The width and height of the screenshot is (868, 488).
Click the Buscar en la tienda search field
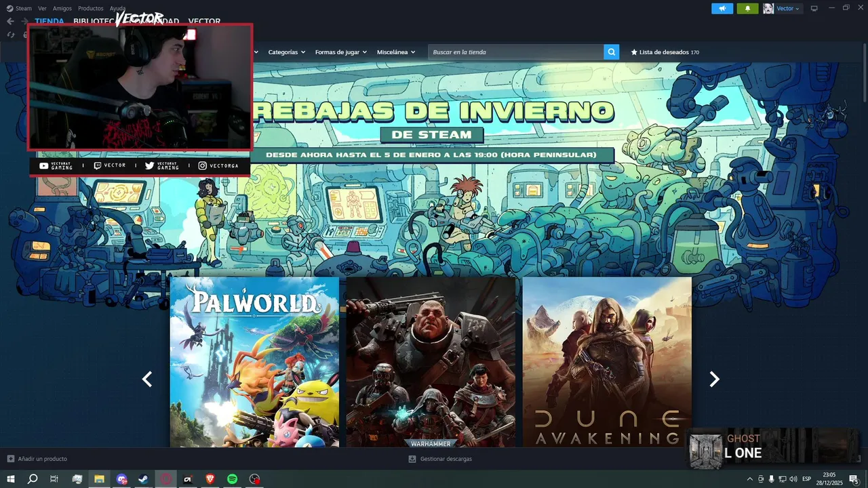point(516,52)
